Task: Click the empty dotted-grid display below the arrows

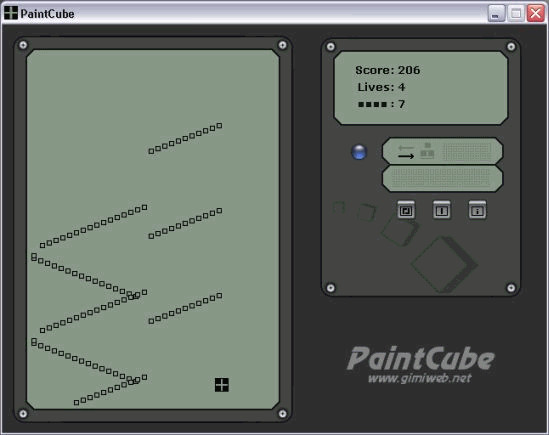Action: [x=442, y=178]
